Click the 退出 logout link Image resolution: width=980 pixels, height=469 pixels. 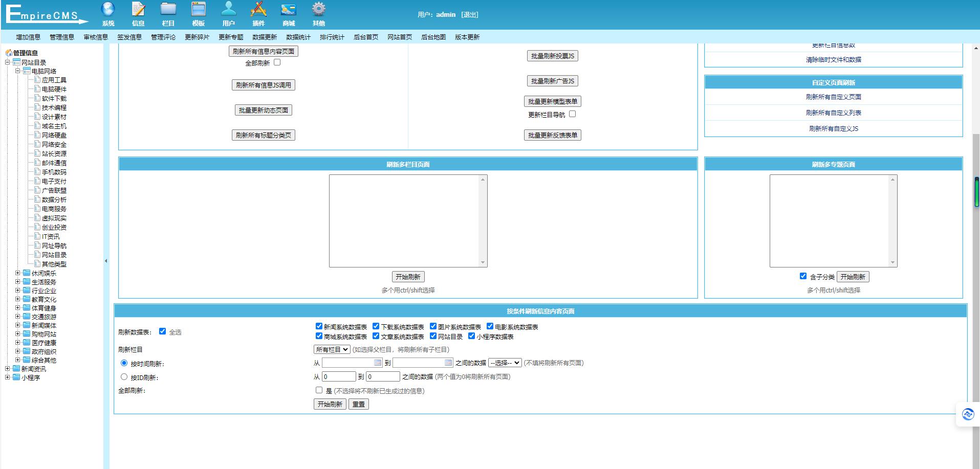(x=471, y=14)
